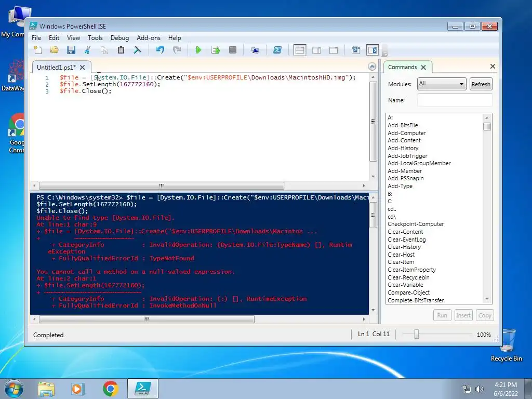Click the Redo toolbar icon
The image size is (532, 399).
click(x=177, y=50)
